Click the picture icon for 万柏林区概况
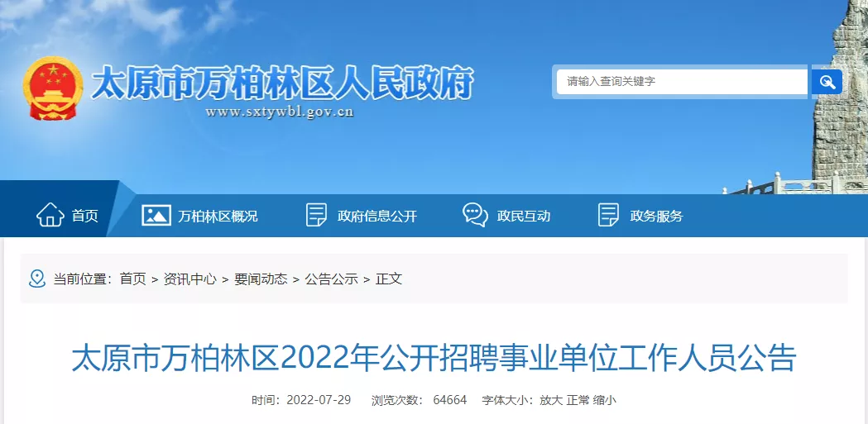This screenshot has width=868, height=424. [156, 215]
